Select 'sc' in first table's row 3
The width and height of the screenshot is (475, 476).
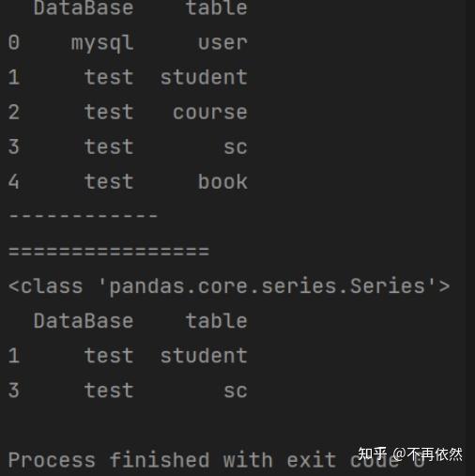point(236,147)
